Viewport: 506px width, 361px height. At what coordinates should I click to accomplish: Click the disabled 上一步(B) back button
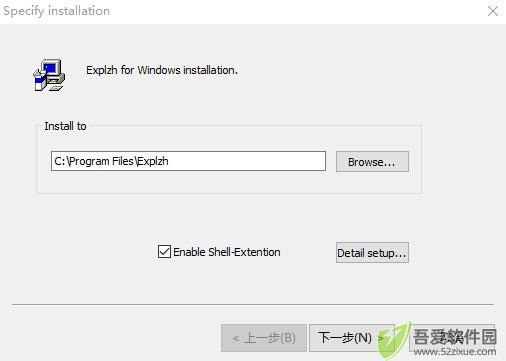tap(264, 338)
